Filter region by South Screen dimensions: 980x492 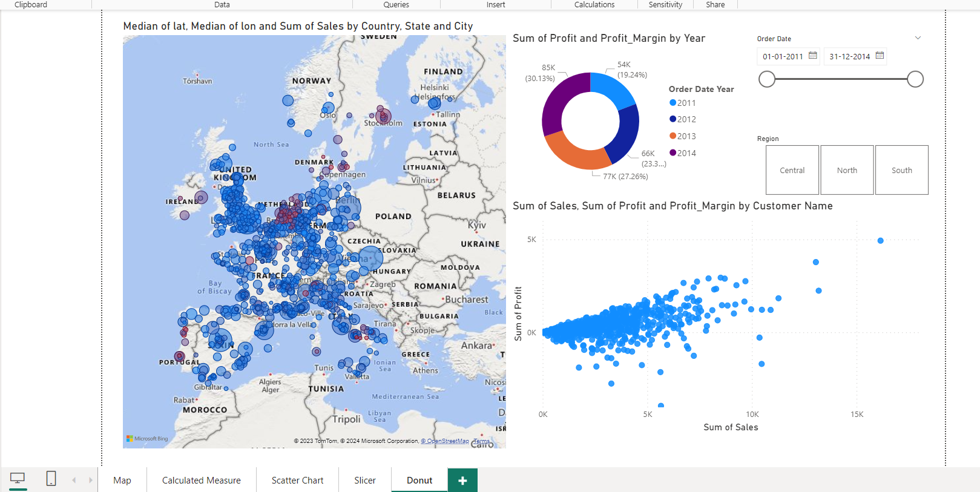(x=901, y=170)
